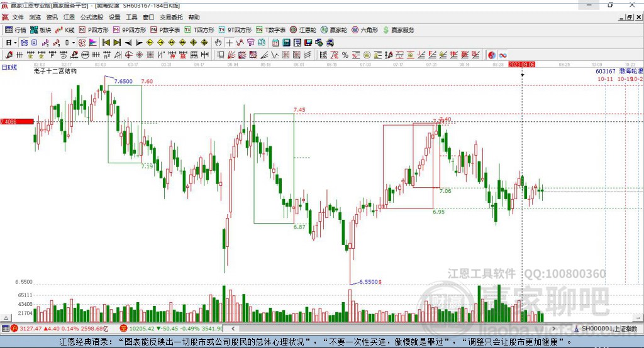
Task: Open the 浏览 menu
Action: coord(35,17)
